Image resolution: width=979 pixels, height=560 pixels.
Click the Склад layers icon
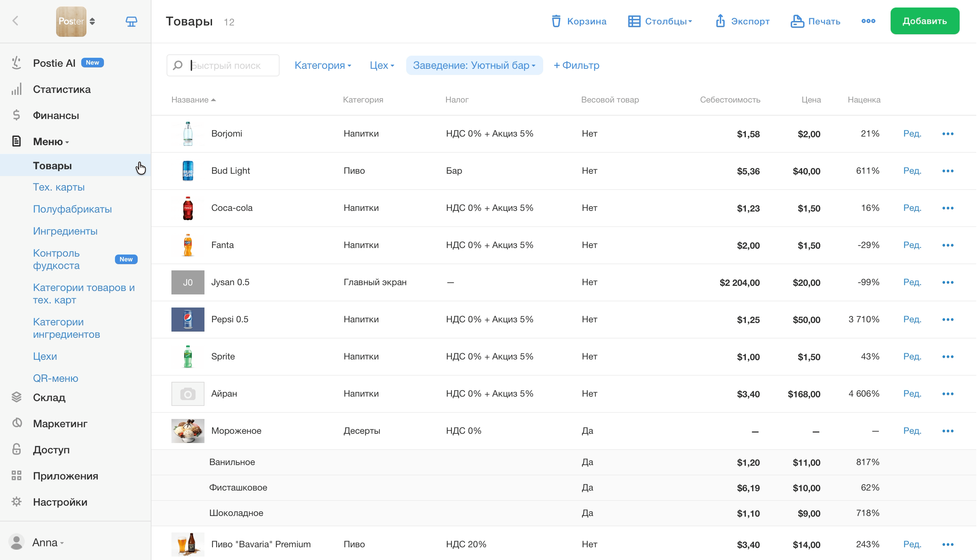coord(17,398)
